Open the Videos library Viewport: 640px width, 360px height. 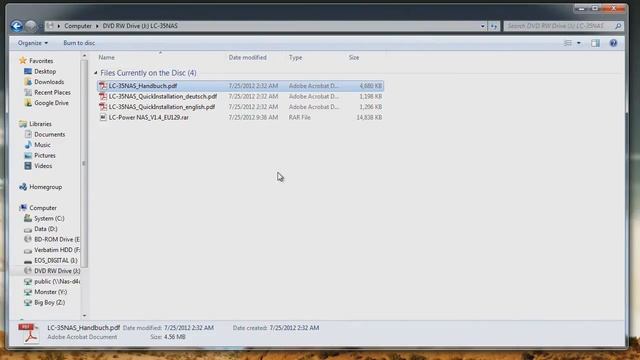pos(43,166)
